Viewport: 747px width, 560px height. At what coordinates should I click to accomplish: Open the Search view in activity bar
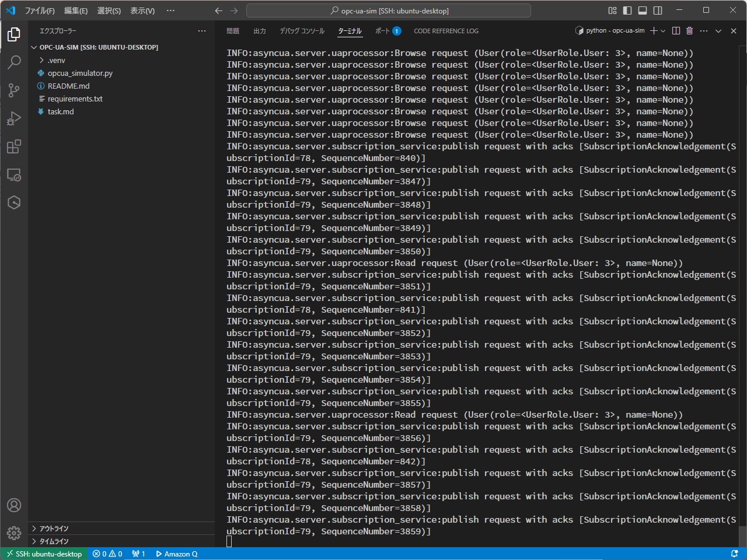(14, 62)
